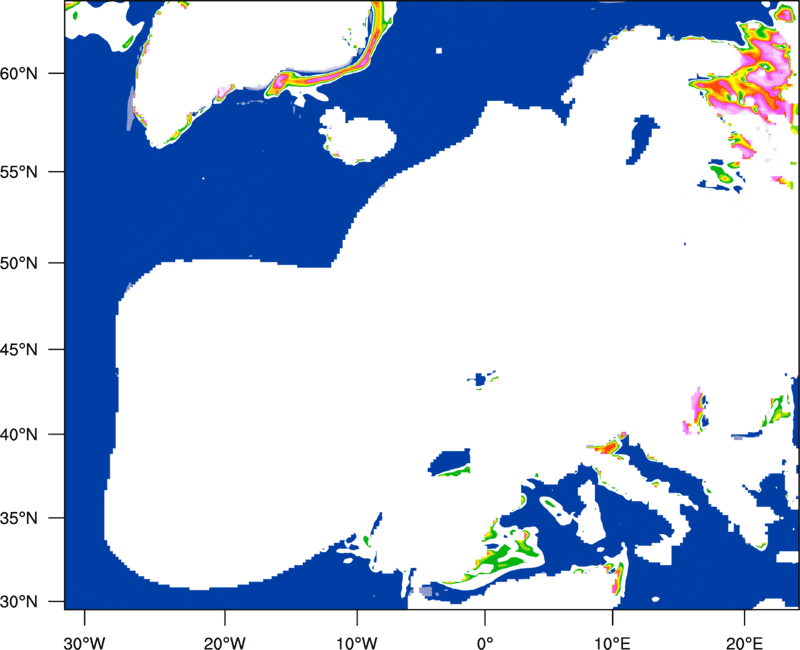Select the 20°W longitude label

pos(225,643)
